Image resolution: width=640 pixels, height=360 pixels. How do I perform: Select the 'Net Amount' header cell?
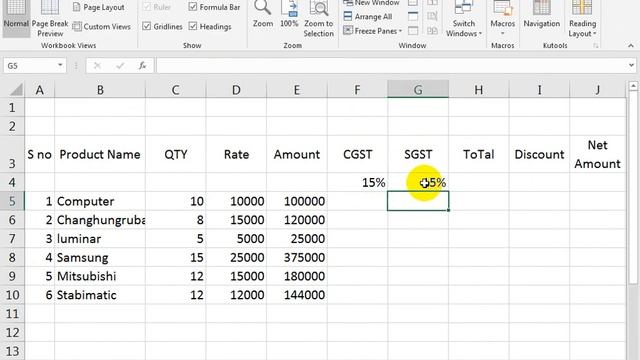(598, 154)
